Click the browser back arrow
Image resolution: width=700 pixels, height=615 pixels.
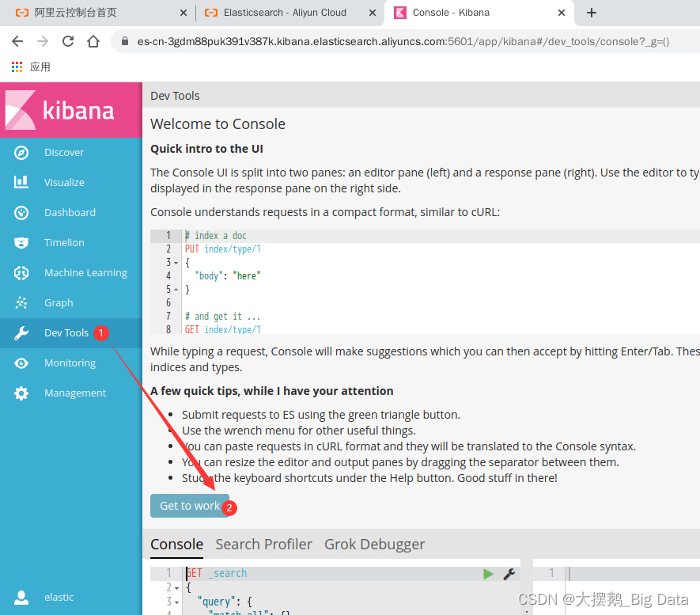(x=17, y=41)
